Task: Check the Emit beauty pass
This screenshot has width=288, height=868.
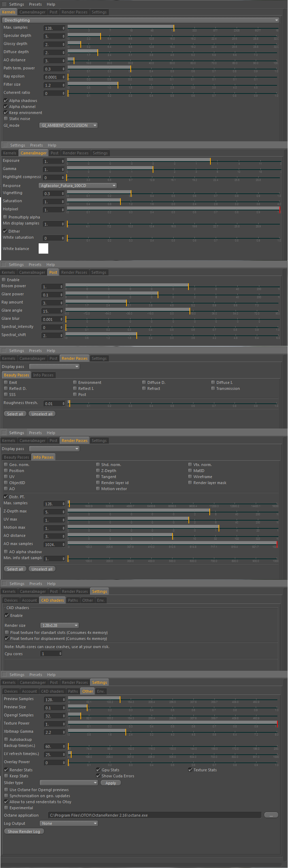Action: coord(6,382)
